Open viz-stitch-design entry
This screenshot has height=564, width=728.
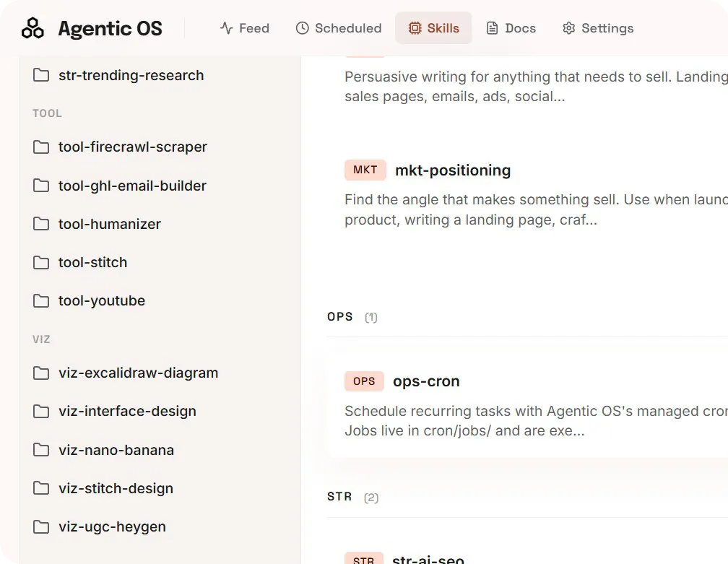pyautogui.click(x=116, y=488)
